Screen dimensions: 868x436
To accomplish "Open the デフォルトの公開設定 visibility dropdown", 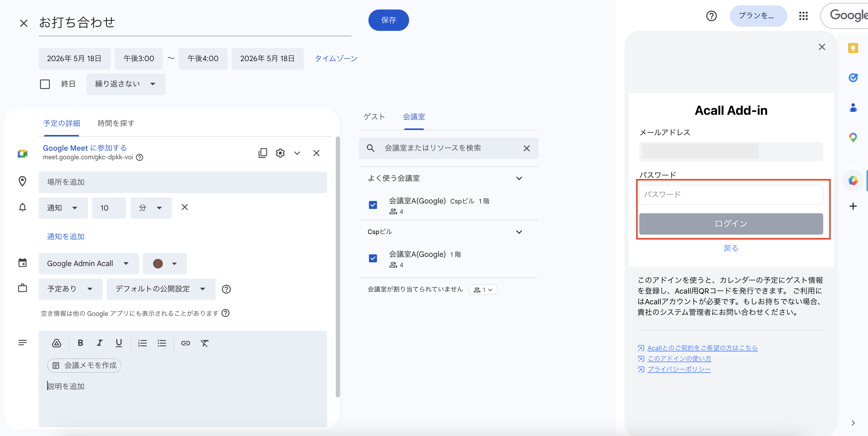I will tap(161, 289).
